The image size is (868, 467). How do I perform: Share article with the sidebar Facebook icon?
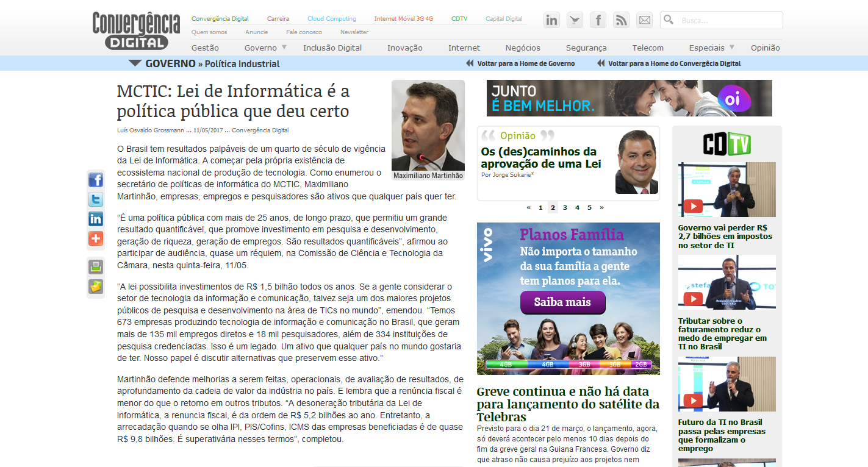point(96,180)
